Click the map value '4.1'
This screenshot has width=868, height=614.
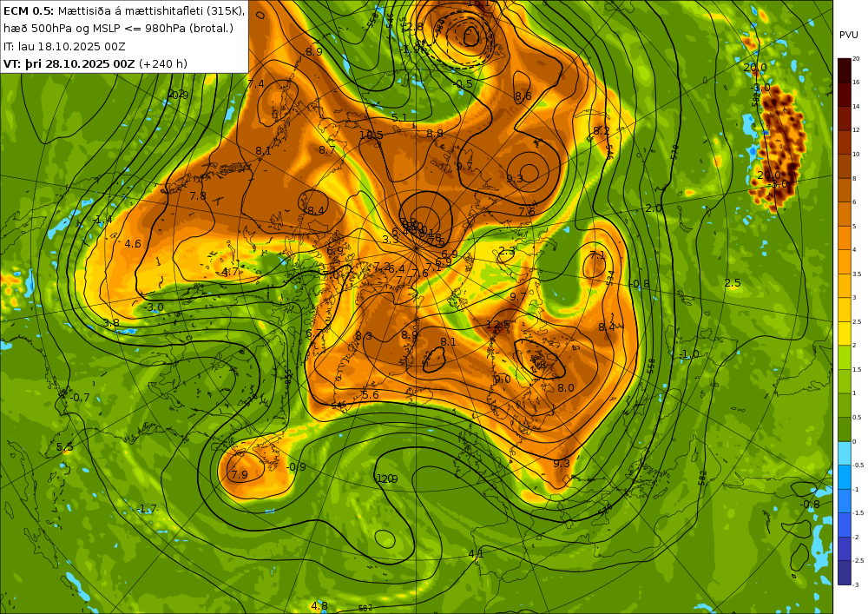click(x=476, y=554)
